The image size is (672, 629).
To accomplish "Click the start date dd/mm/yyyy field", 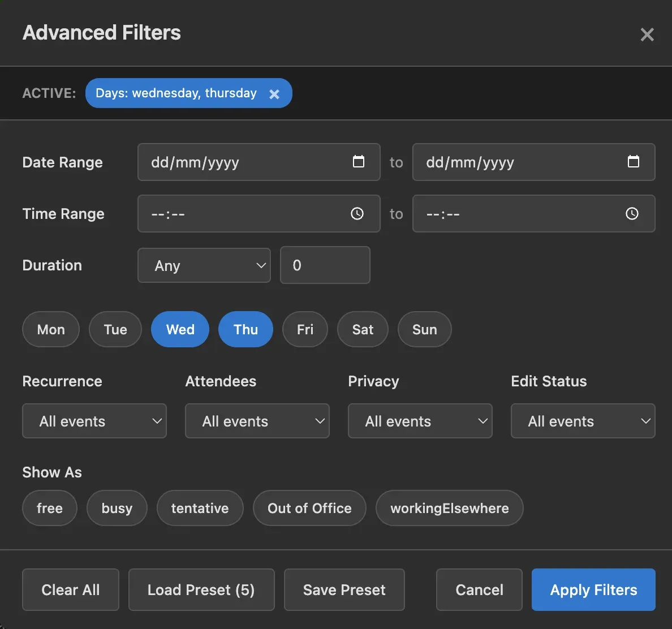I will [x=259, y=162].
